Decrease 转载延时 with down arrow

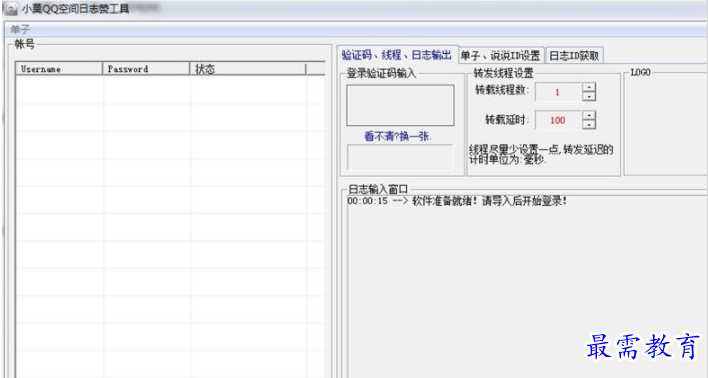coord(589,125)
